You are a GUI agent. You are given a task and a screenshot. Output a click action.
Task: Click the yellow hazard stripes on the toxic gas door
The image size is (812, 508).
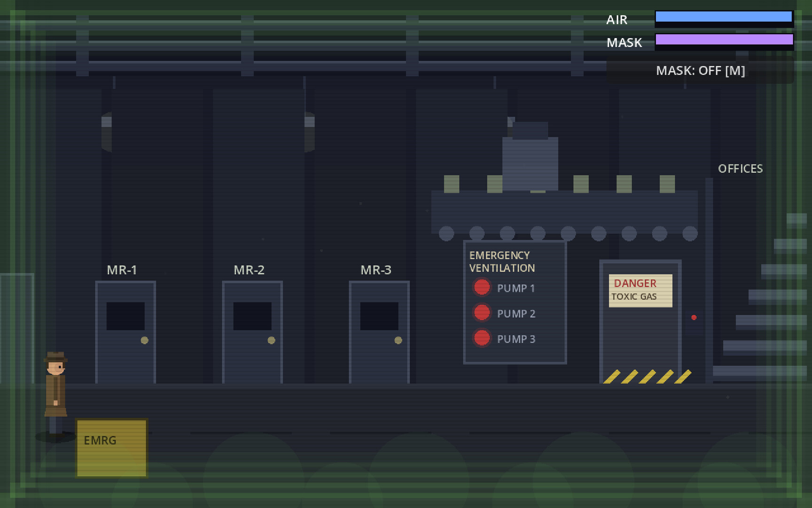tap(647, 377)
